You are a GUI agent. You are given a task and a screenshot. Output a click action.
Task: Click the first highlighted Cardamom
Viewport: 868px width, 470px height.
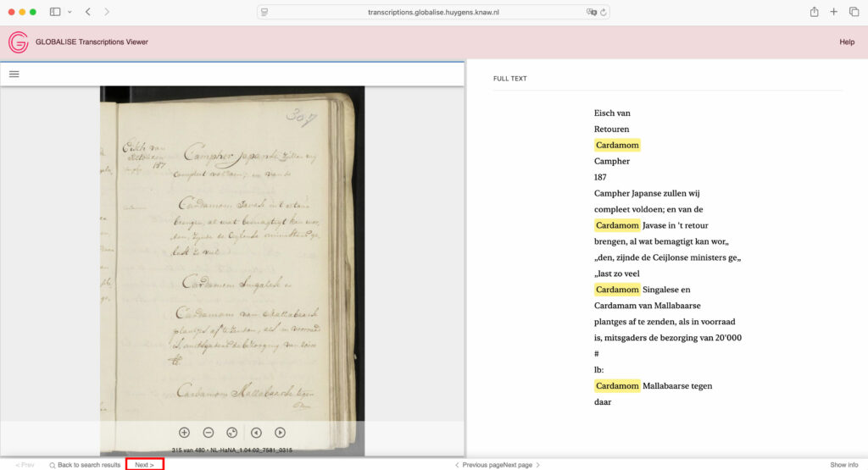[x=617, y=145]
